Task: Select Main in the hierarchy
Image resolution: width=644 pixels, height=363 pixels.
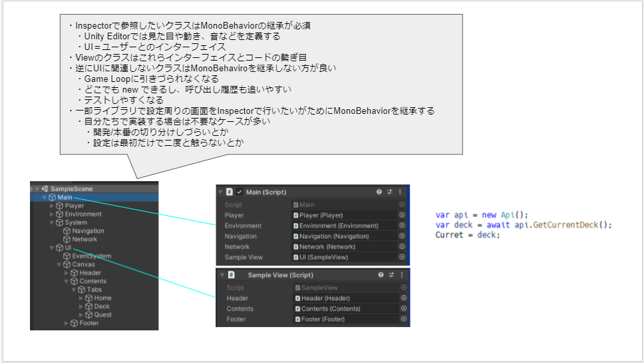Action: pyautogui.click(x=65, y=197)
